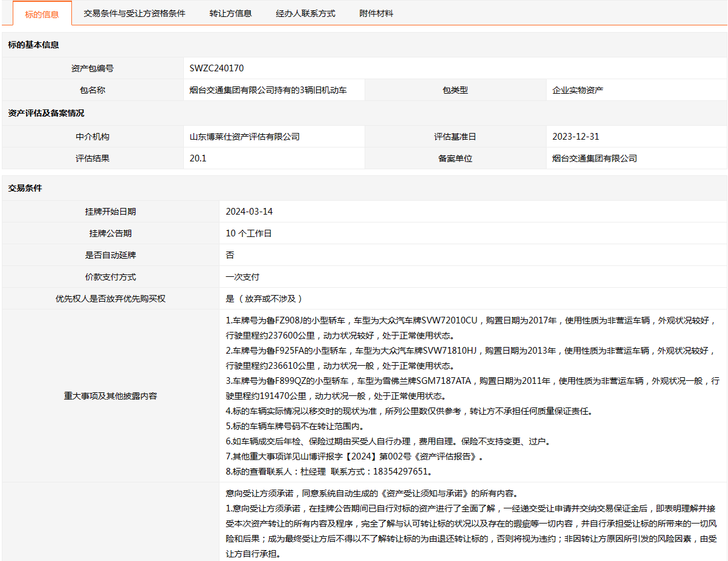Switch to the 标的信息 tab
Image resolution: width=728 pixels, height=561 pixels.
(42, 14)
